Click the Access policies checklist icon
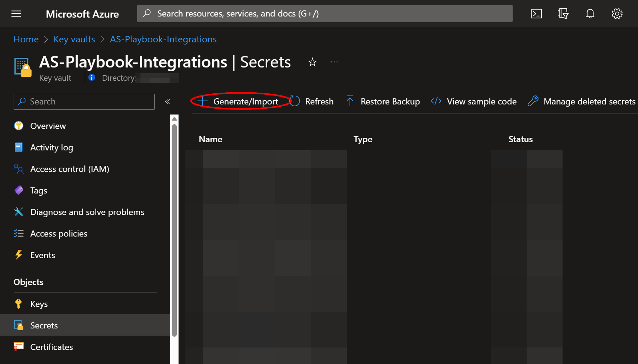 pos(19,233)
